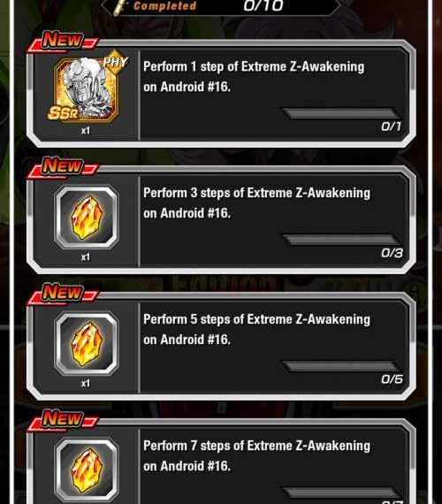Tap the orange gem reward for 7 steps mission
The width and height of the screenshot is (442, 504).
point(86,470)
